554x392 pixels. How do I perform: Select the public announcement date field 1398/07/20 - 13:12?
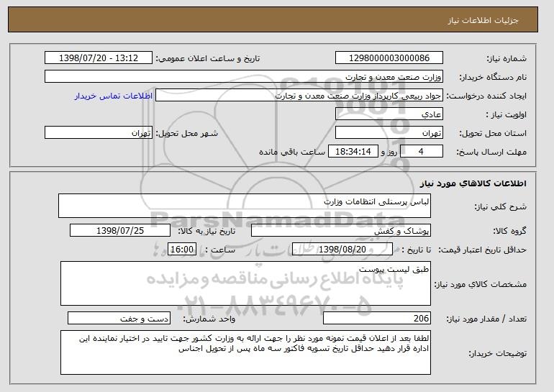click(x=99, y=58)
